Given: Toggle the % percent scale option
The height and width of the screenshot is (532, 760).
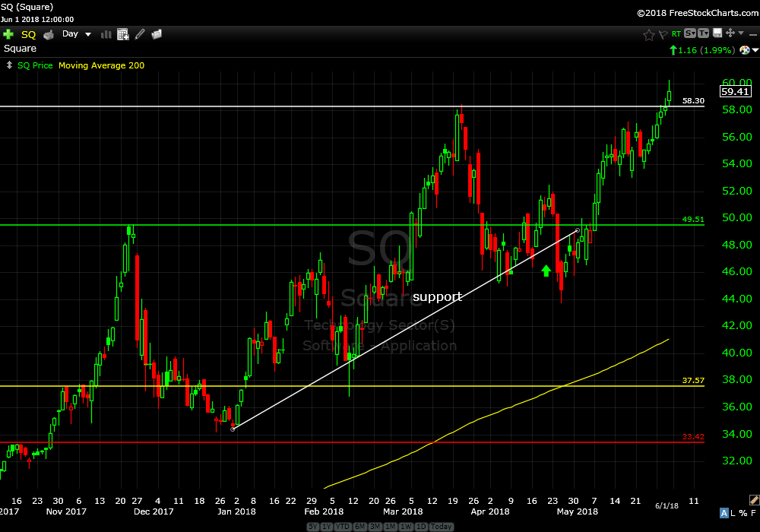Looking at the screenshot, I should click(x=743, y=513).
